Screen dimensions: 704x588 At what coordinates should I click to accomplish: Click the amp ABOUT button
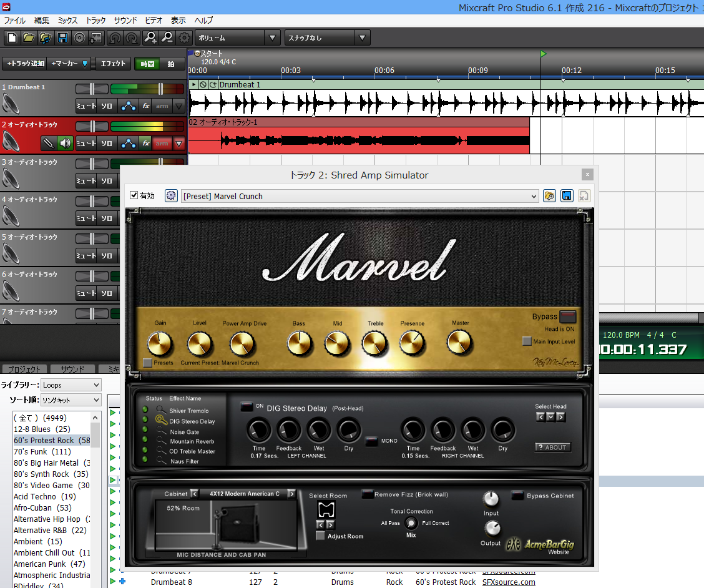(x=553, y=448)
